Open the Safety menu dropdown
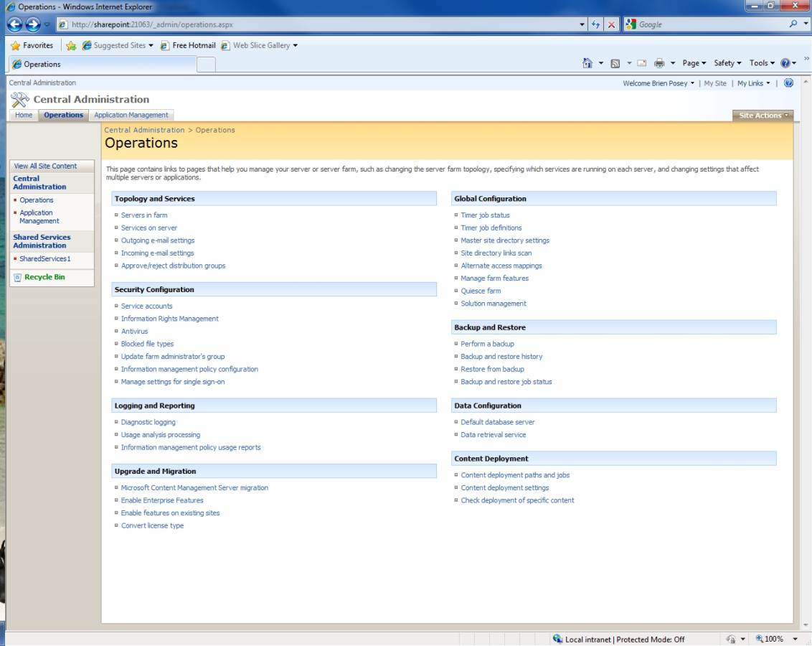Image resolution: width=812 pixels, height=646 pixels. [x=727, y=63]
